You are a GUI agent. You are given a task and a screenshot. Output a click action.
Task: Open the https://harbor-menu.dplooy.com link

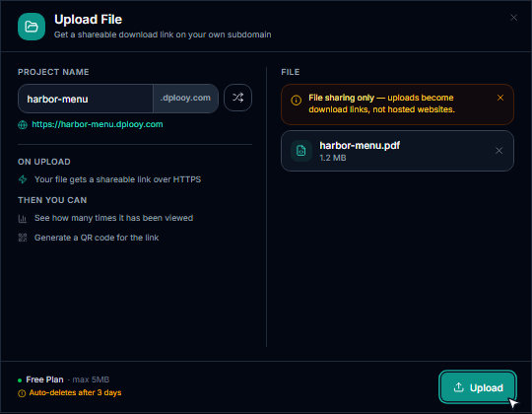(98, 124)
